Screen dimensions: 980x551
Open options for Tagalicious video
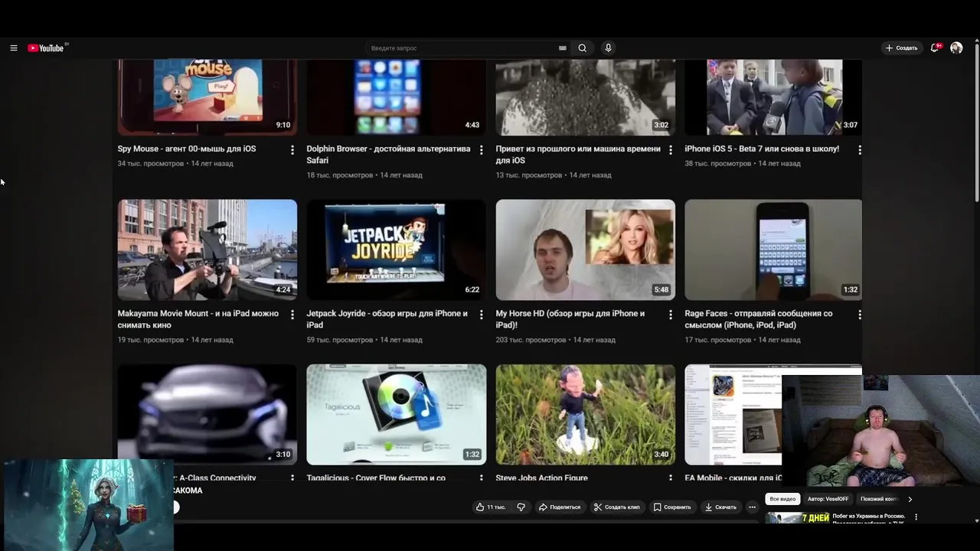pos(482,478)
